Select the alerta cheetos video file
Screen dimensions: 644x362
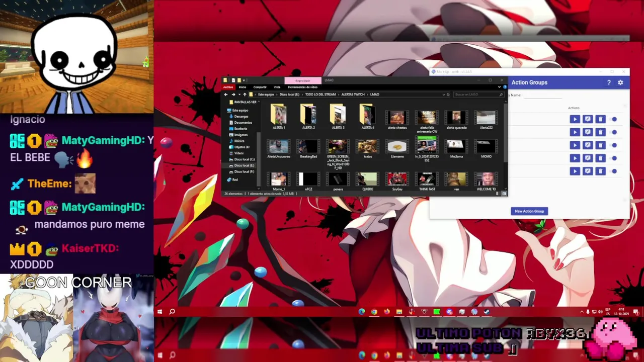click(397, 119)
